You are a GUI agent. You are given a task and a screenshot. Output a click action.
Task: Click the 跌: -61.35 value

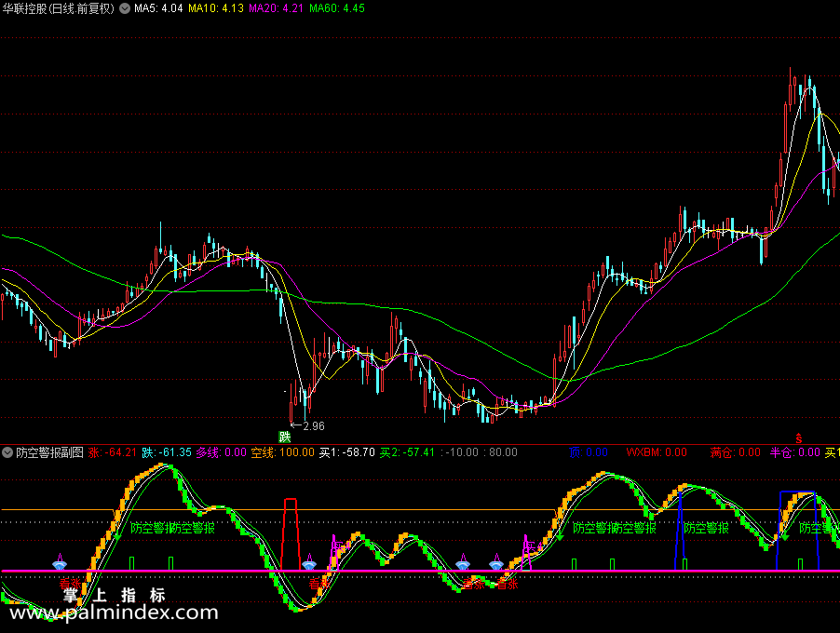pyautogui.click(x=167, y=452)
